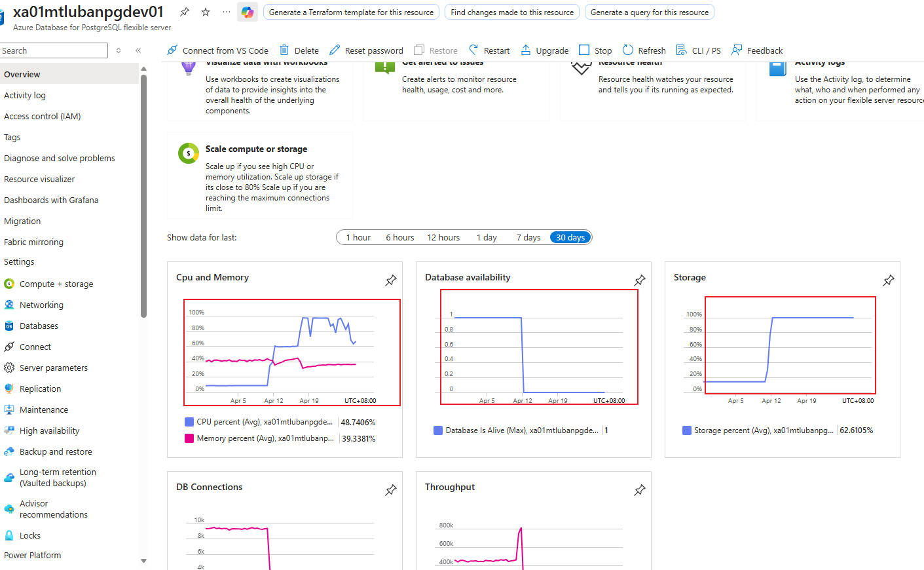924x570 pixels.
Task: Click the Replication sidebar icon
Action: tap(9, 389)
